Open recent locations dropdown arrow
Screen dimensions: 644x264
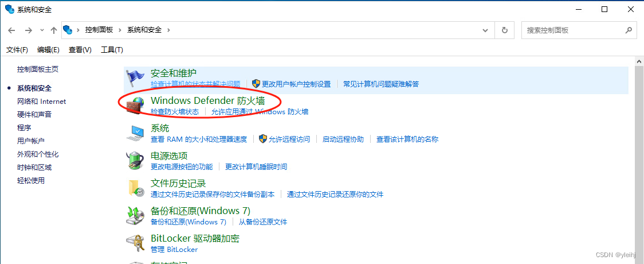(x=42, y=30)
